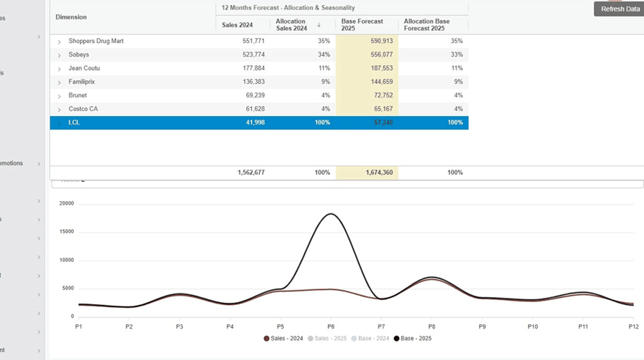
Task: Expand the highlighted LCL row chevron
Action: pyautogui.click(x=59, y=123)
